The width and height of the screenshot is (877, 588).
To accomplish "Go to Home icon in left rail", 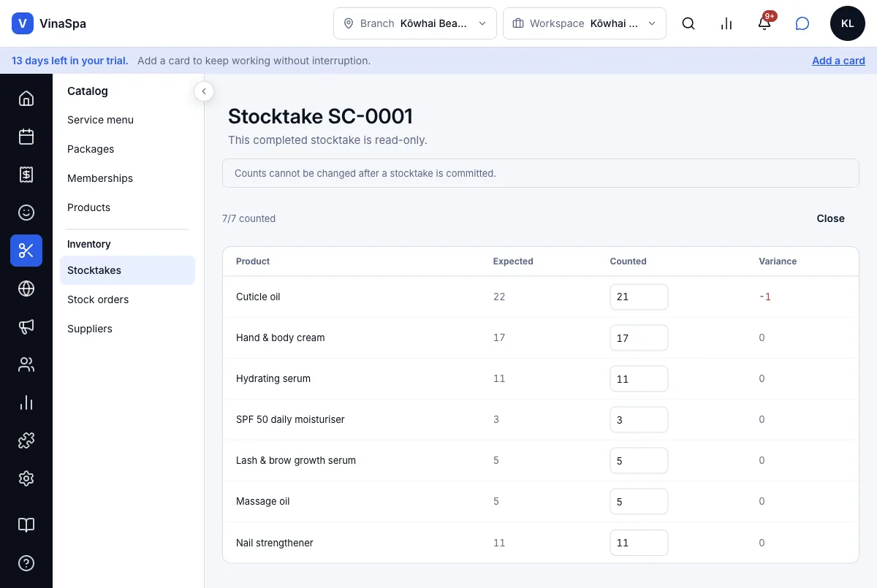I will [x=26, y=99].
